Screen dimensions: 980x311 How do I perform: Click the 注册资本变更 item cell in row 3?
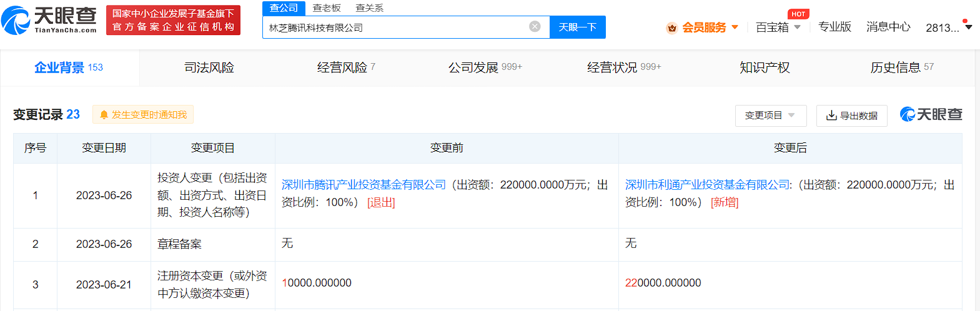[212, 285]
